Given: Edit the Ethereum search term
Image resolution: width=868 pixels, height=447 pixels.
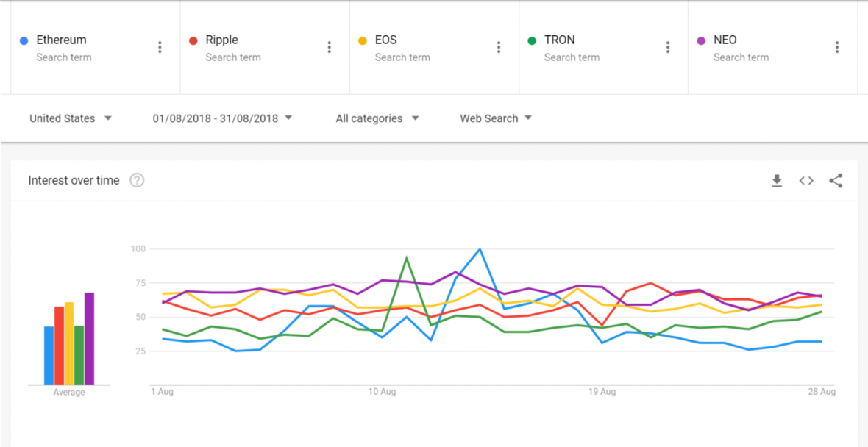Looking at the screenshot, I should (x=62, y=40).
